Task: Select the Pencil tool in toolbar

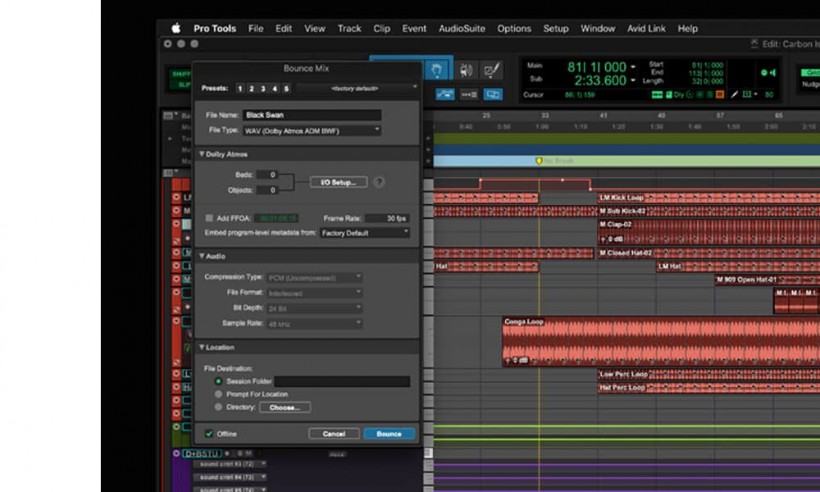Action: (492, 70)
